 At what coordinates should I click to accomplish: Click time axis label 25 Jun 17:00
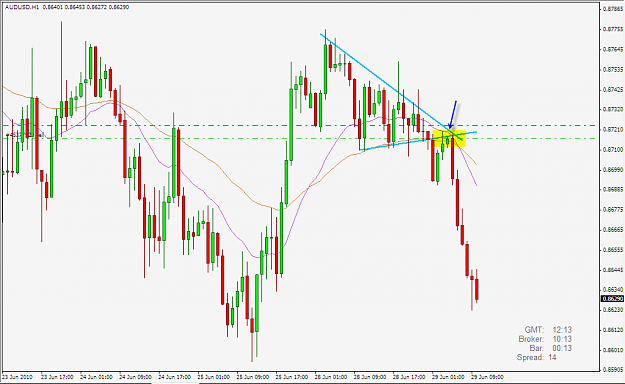coord(291,377)
